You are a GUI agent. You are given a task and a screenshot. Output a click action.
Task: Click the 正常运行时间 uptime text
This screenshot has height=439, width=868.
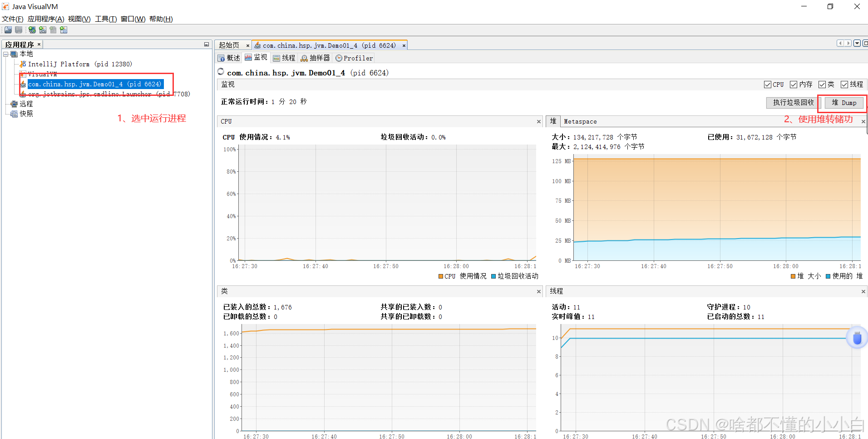[x=264, y=102]
